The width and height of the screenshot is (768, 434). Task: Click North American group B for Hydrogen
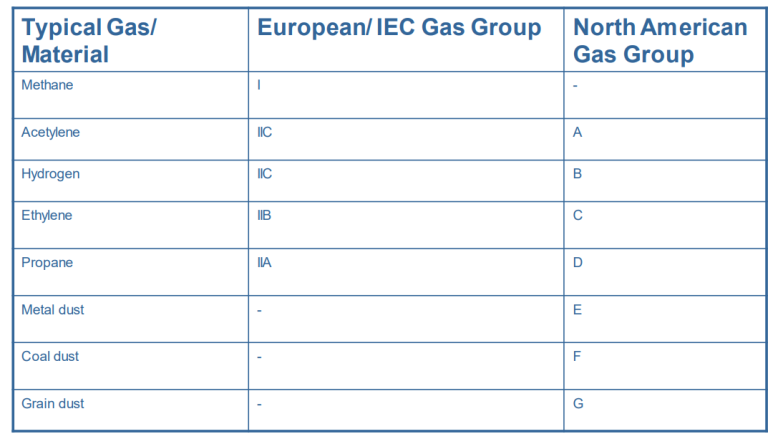[x=577, y=174]
